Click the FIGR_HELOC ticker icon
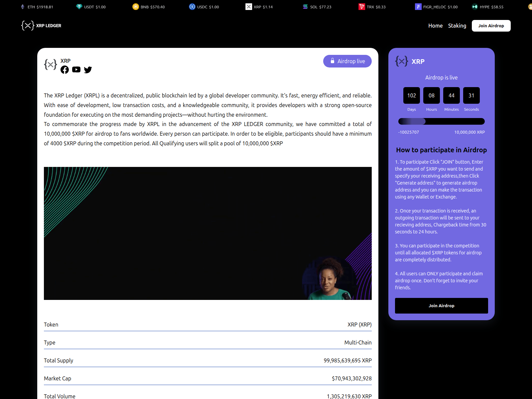Viewport: 532px width, 399px height. pos(418,7)
